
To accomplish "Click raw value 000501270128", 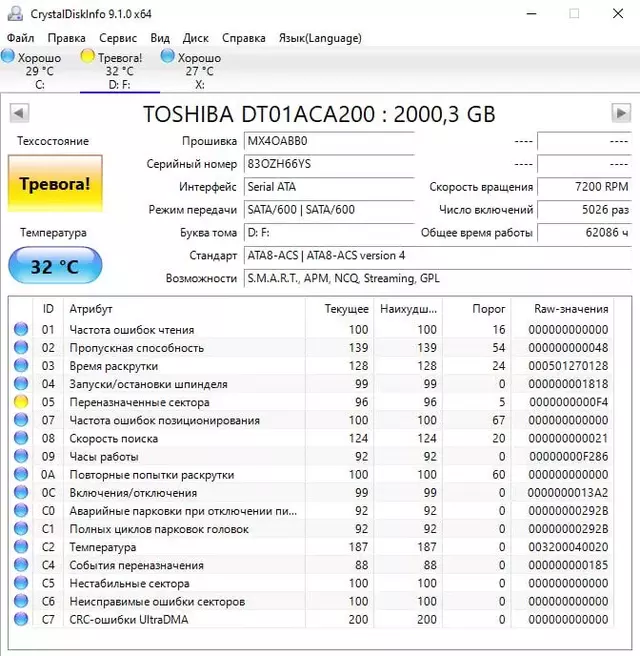I will [x=568, y=366].
